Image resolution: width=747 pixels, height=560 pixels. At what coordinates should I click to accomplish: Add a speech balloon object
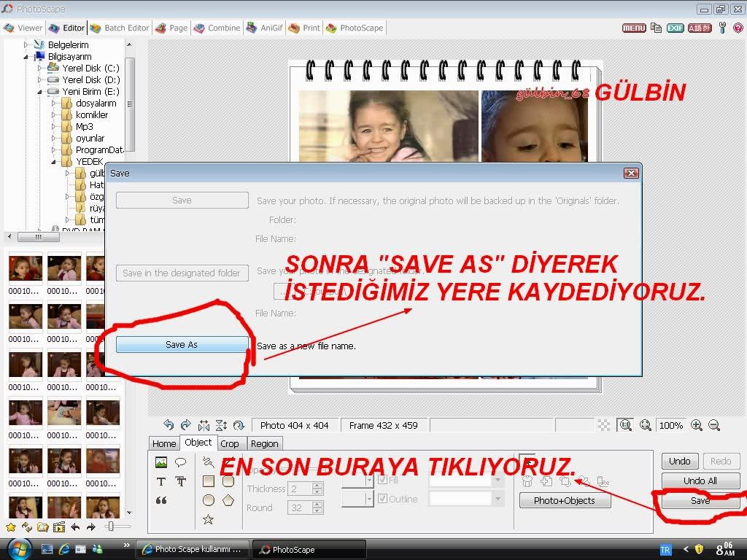click(181, 462)
